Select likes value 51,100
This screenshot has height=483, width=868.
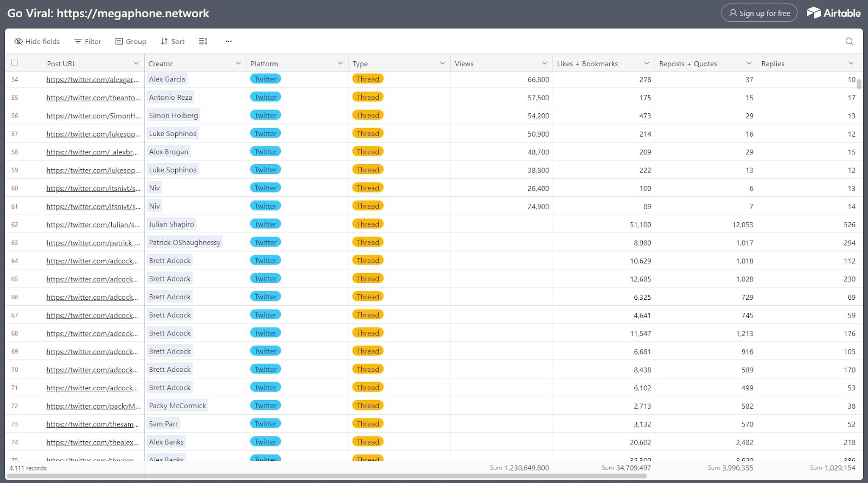(x=640, y=224)
